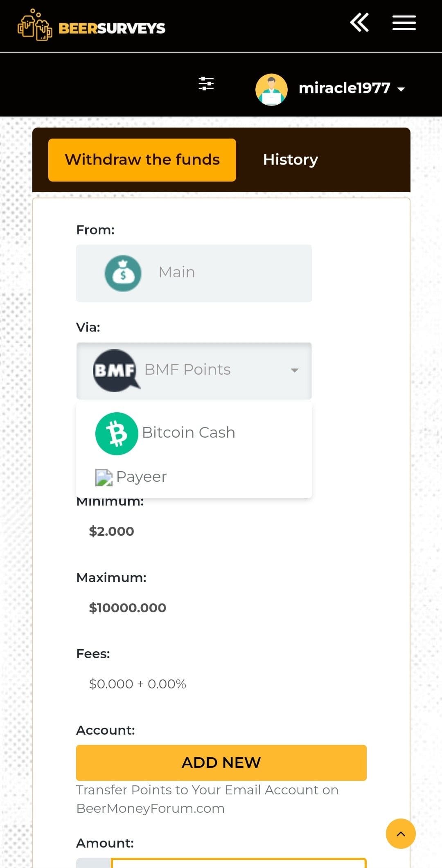442x868 pixels.
Task: Open the sliders filter settings icon
Action: [206, 83]
